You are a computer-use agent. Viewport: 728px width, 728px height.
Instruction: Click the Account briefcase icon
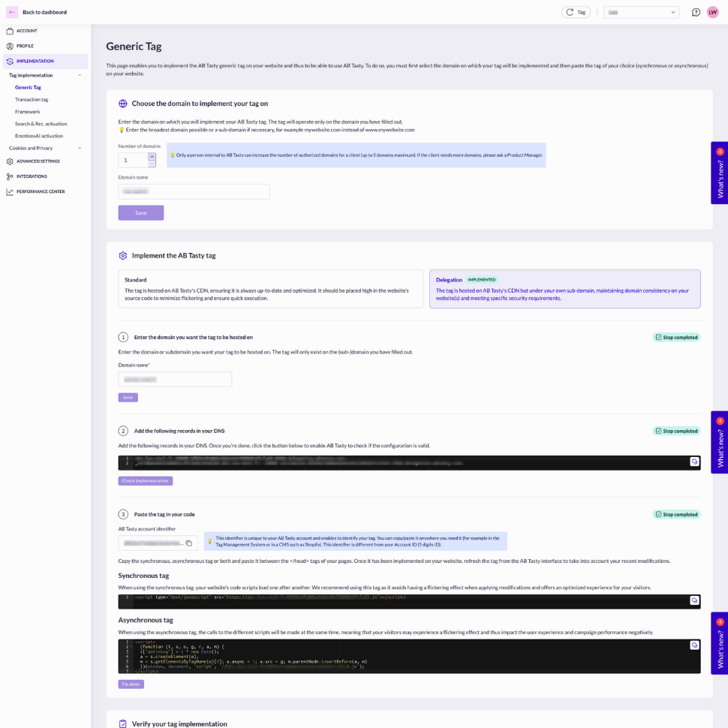point(10,31)
